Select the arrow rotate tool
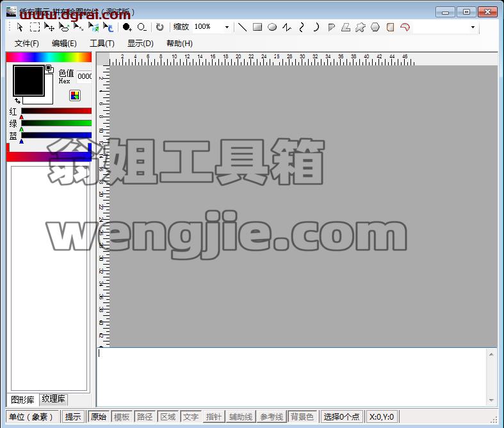The width and height of the screenshot is (504, 428). coord(108,28)
